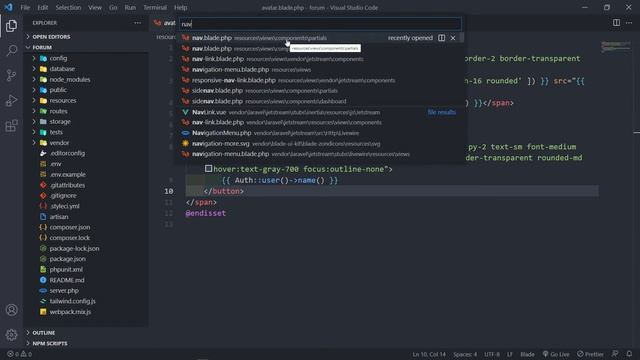
Task: Collapse the FORUM folder section
Action: click(x=86, y=47)
